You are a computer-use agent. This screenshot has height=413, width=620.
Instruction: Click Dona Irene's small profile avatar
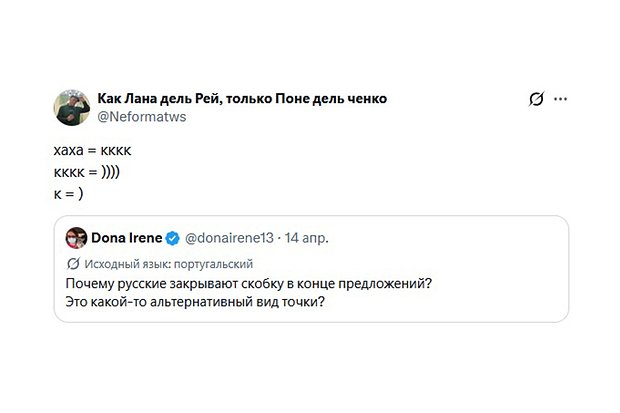pyautogui.click(x=75, y=238)
